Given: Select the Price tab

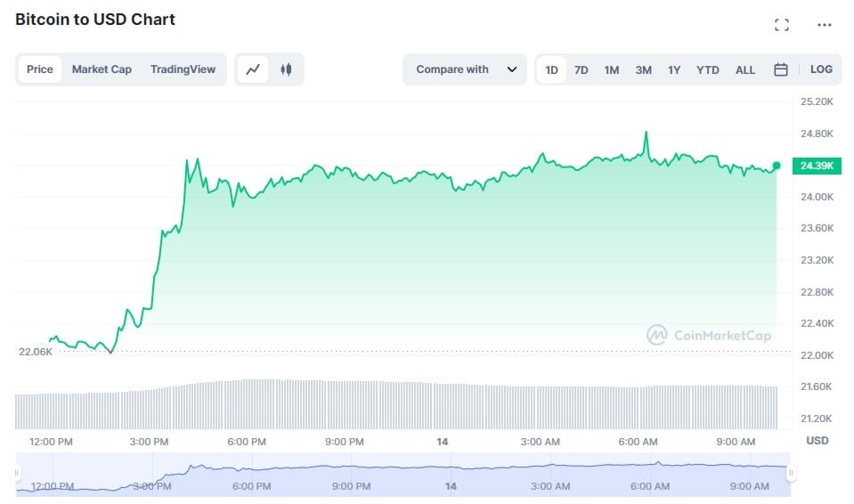Looking at the screenshot, I should click(40, 69).
